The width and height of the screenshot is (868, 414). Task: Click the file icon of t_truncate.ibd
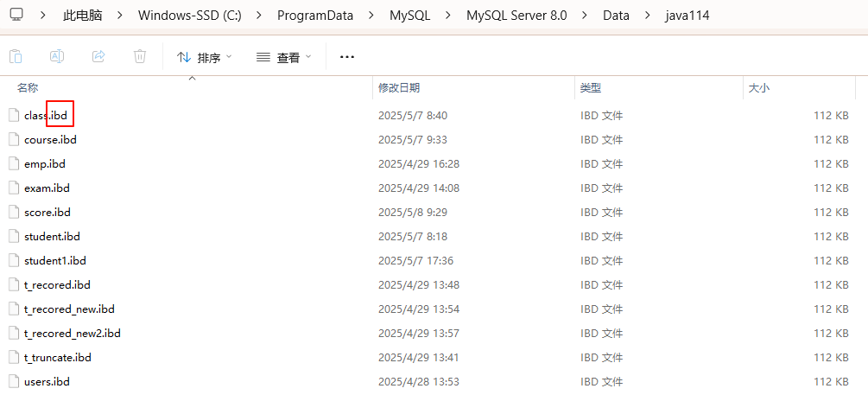(x=14, y=357)
